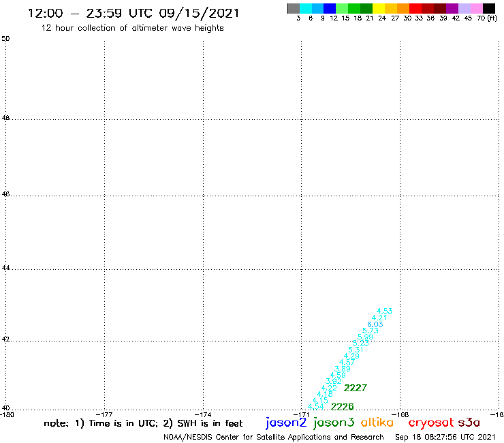Select the orange swatch in the color bar
This screenshot has height=443, width=504.
coord(403,9)
